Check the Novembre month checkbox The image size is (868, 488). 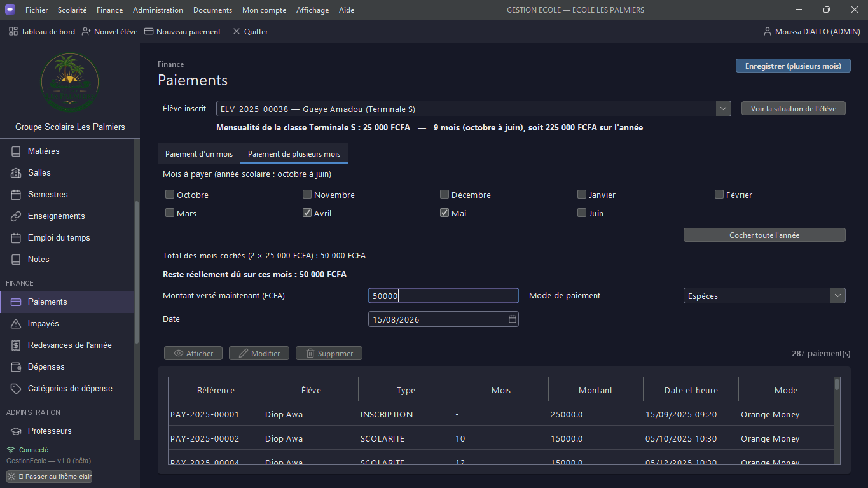click(307, 194)
